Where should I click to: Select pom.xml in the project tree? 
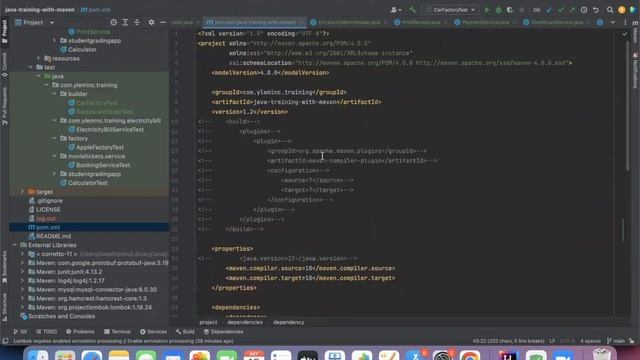coord(48,227)
